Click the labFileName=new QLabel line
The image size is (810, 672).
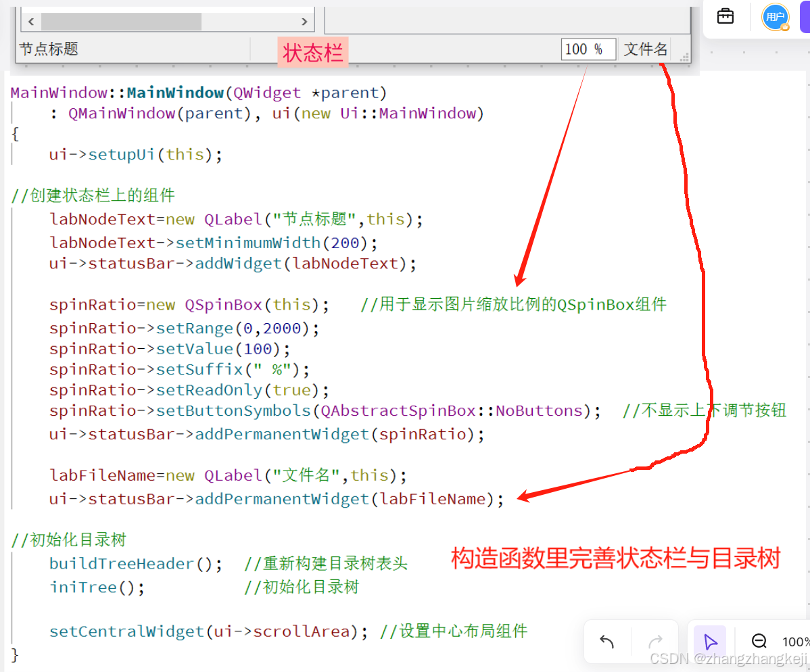click(x=228, y=475)
